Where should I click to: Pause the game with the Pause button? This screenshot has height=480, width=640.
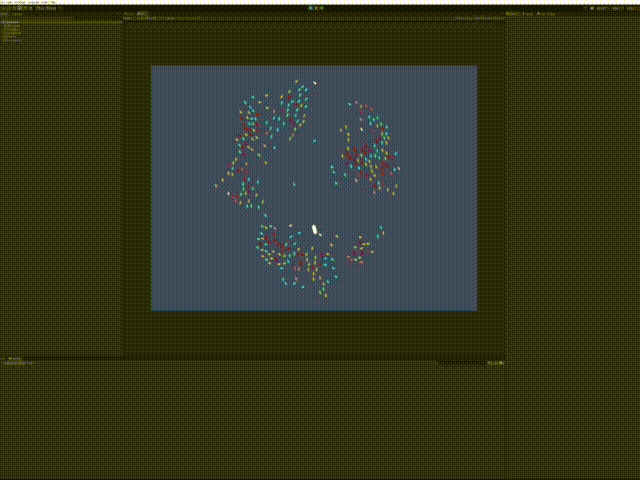(316, 8)
